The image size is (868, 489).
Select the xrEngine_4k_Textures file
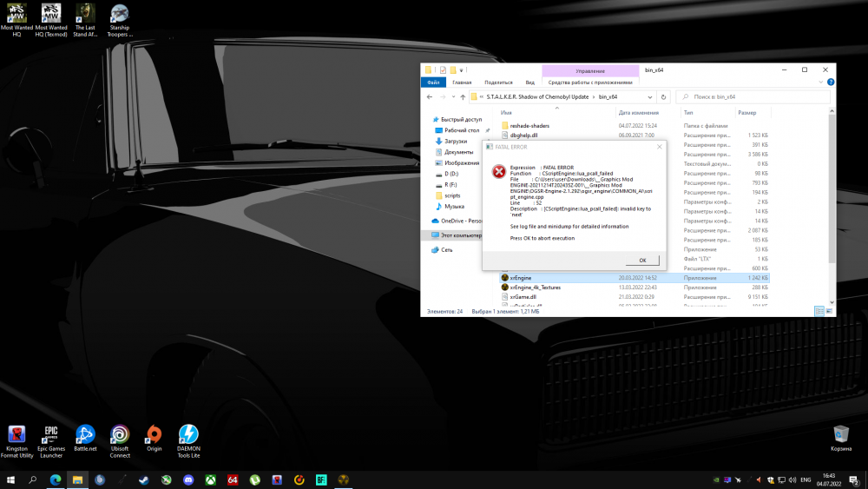click(535, 287)
